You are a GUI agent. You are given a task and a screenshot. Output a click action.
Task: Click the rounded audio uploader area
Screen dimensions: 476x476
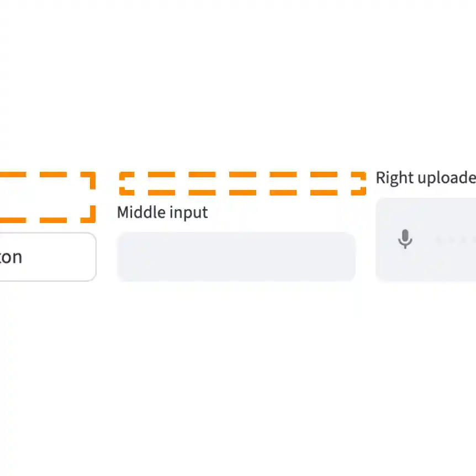pyautogui.click(x=436, y=239)
